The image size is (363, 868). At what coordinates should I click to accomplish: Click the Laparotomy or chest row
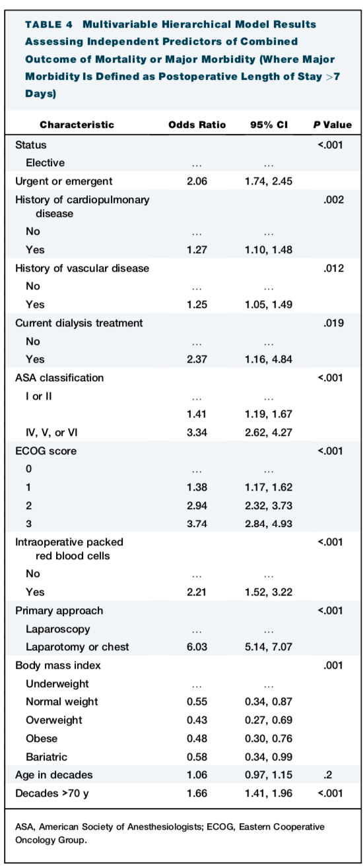pyautogui.click(x=181, y=647)
